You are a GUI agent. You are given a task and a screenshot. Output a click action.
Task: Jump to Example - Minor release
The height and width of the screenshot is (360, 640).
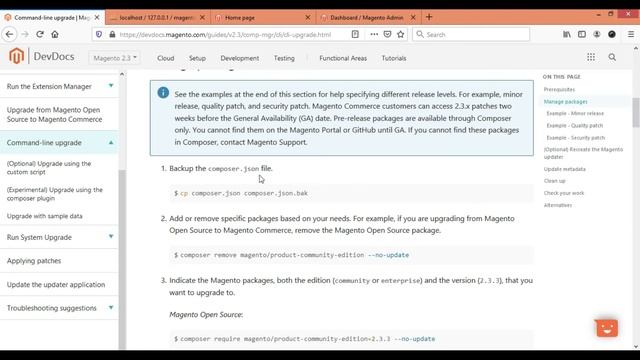tap(575, 113)
